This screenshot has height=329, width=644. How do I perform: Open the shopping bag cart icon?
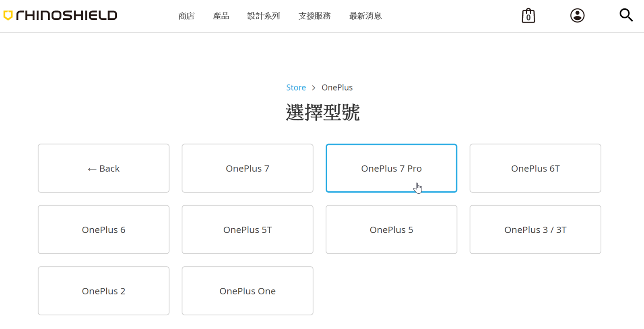pos(528,16)
